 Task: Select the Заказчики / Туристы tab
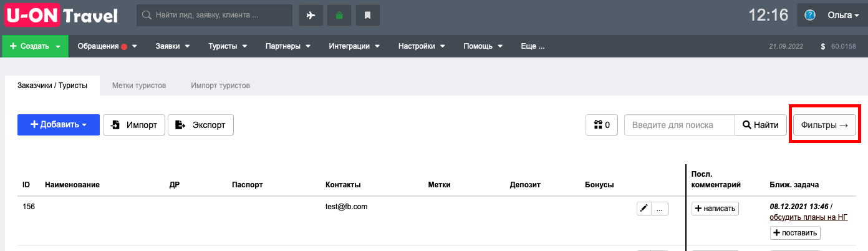click(x=52, y=86)
